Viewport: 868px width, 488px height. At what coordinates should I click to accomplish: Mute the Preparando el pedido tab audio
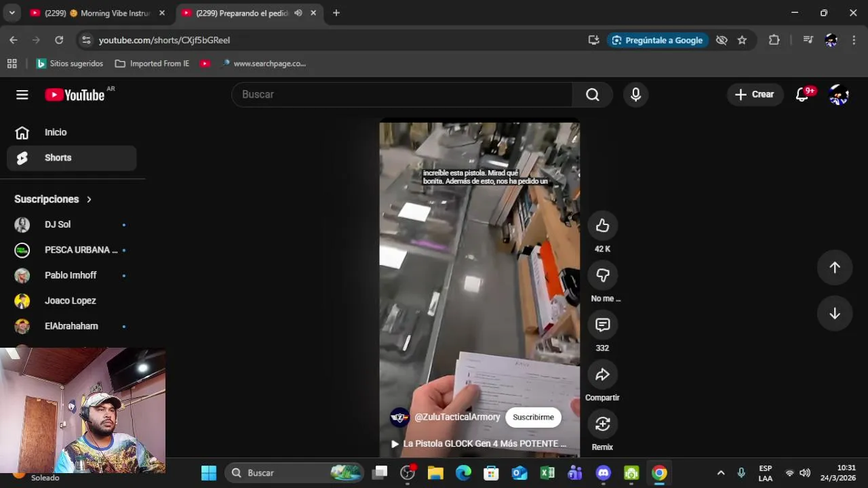pyautogui.click(x=298, y=13)
